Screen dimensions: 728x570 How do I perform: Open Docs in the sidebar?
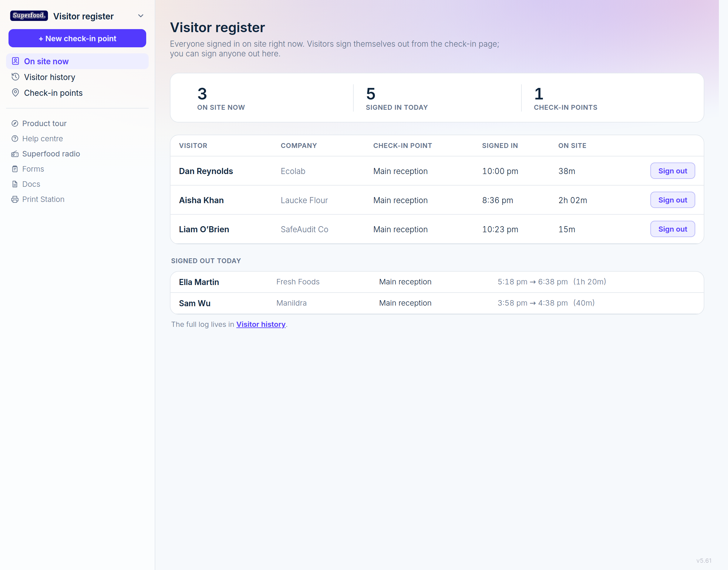point(31,184)
